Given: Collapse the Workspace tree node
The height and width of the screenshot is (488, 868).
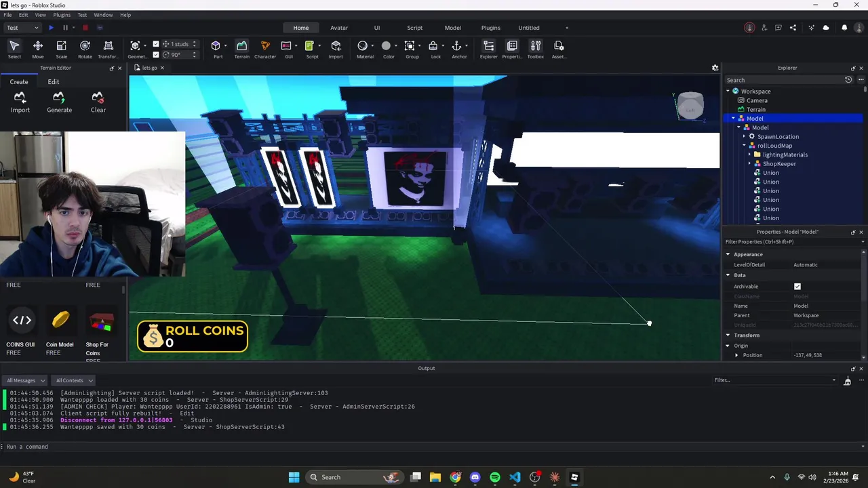Looking at the screenshot, I should tap(728, 91).
